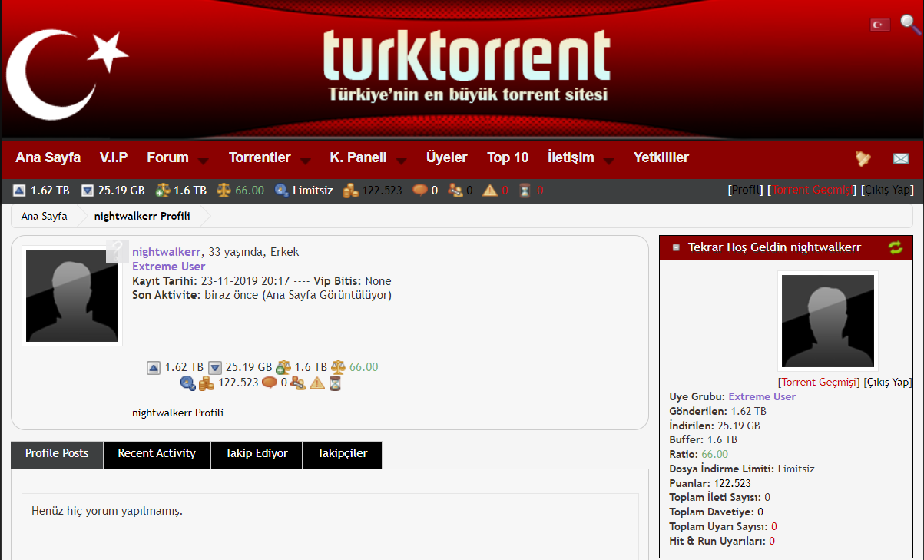This screenshot has width=924, height=560.
Task: Expand the Torrentler menu arrow
Action: [x=305, y=161]
